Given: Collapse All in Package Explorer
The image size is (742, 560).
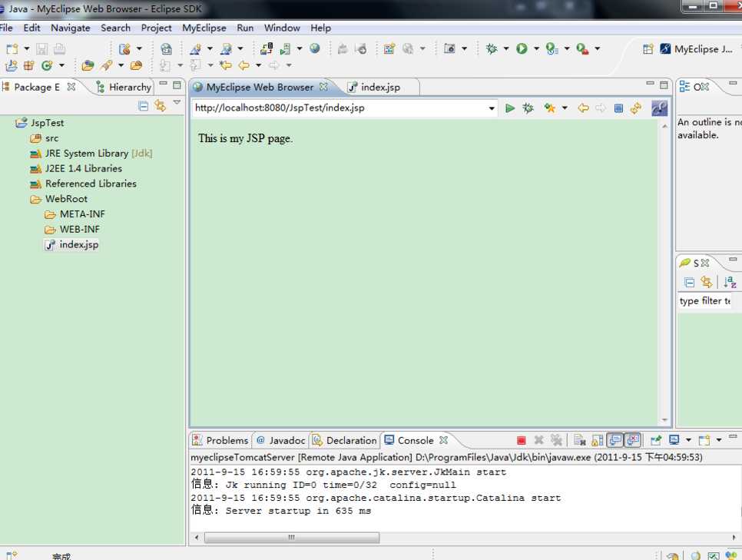Looking at the screenshot, I should pyautogui.click(x=144, y=106).
